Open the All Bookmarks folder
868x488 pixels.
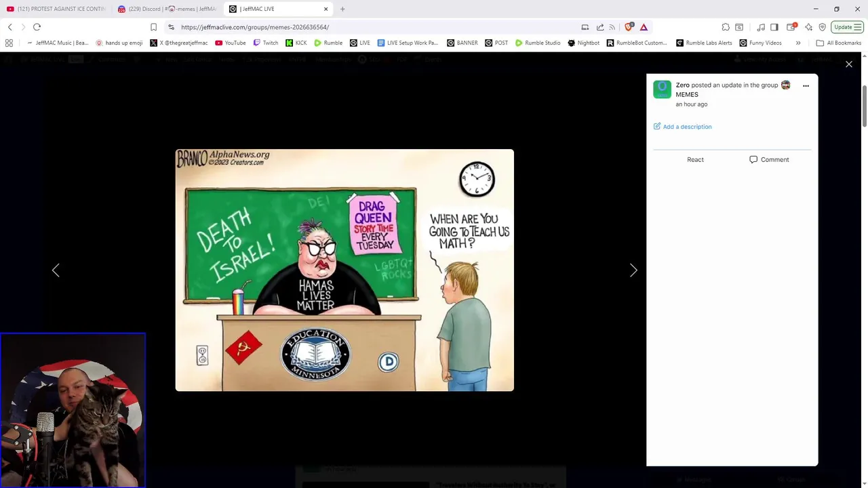839,43
